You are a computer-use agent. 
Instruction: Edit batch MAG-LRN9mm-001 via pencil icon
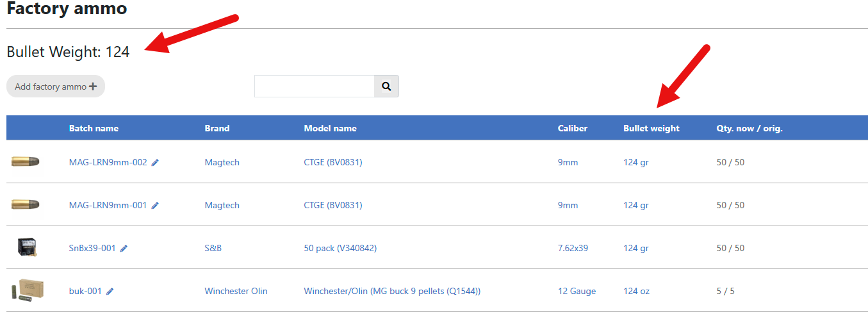click(x=155, y=206)
